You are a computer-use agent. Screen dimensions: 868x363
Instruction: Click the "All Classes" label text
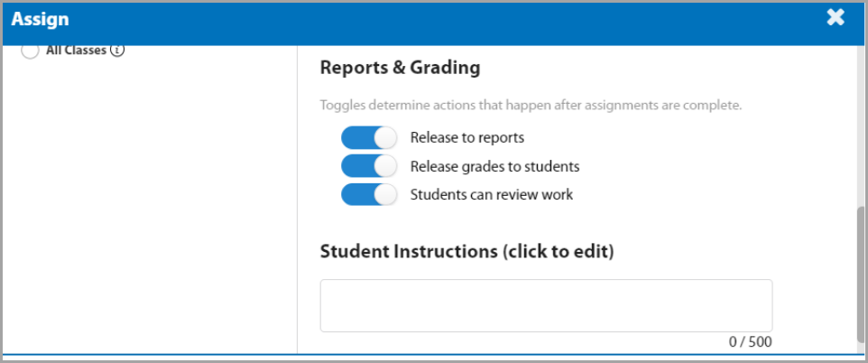[x=76, y=51]
